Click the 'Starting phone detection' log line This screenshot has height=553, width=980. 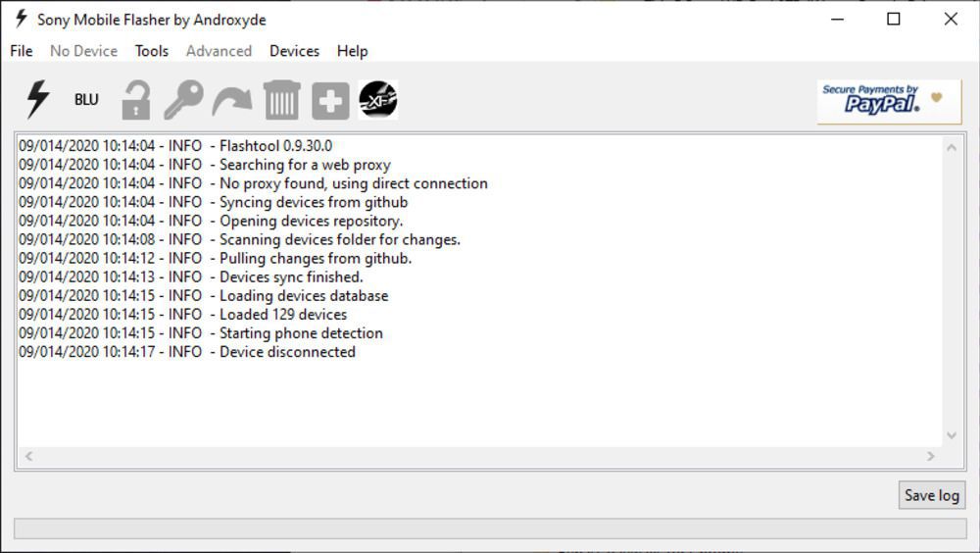(201, 333)
